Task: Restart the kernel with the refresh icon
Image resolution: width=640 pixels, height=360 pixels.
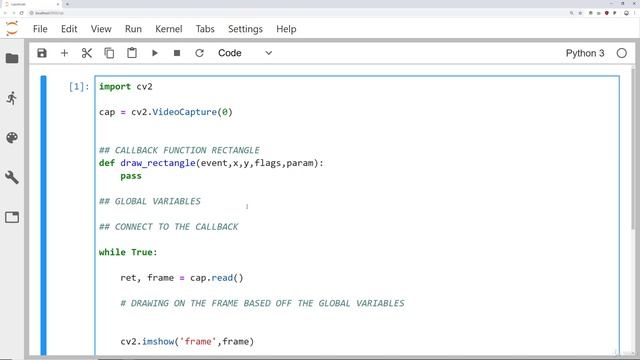Action: [199, 53]
